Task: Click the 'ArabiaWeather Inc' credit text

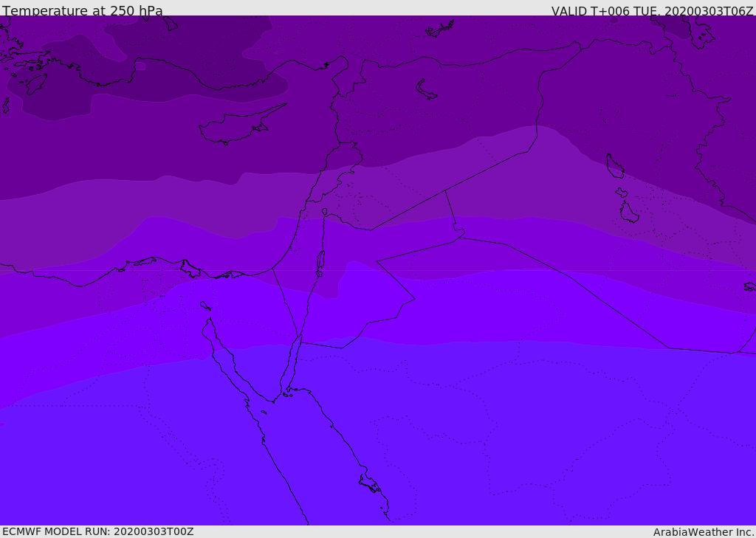Action: [x=703, y=532]
